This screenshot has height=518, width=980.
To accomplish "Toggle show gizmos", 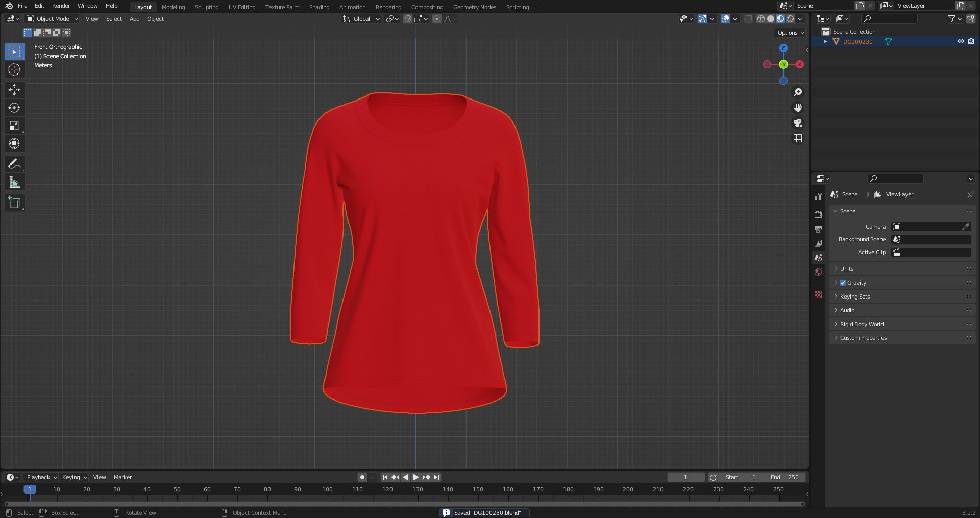I will point(702,19).
